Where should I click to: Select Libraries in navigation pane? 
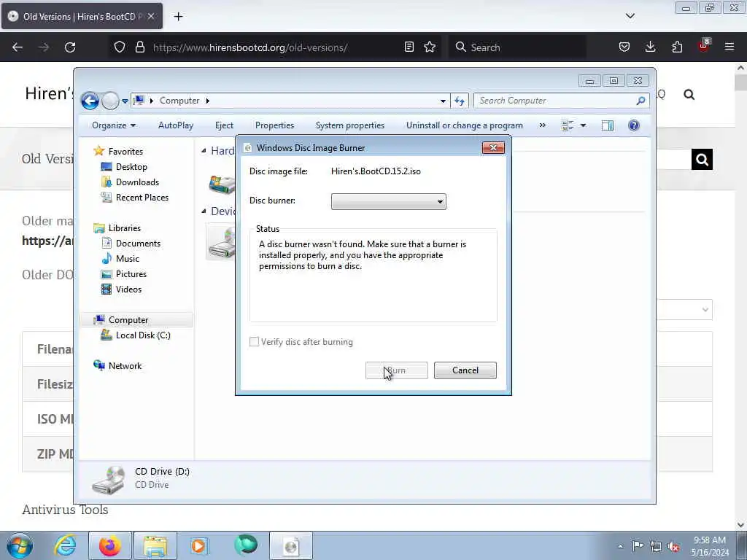(x=124, y=228)
